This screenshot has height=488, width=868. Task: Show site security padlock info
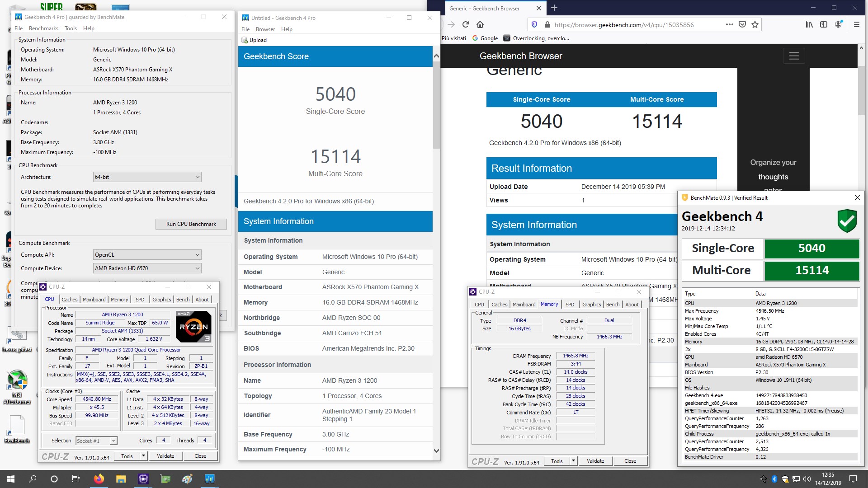[x=547, y=24]
